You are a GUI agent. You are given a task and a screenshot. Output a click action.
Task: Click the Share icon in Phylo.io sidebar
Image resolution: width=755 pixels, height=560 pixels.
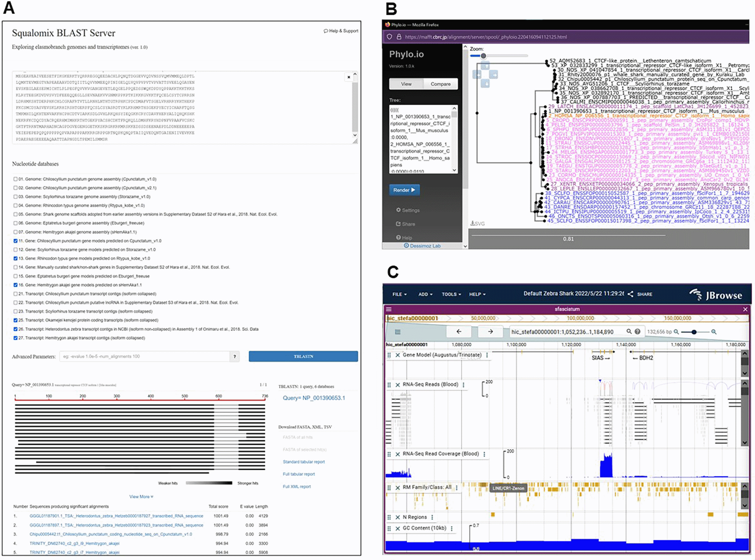(408, 223)
